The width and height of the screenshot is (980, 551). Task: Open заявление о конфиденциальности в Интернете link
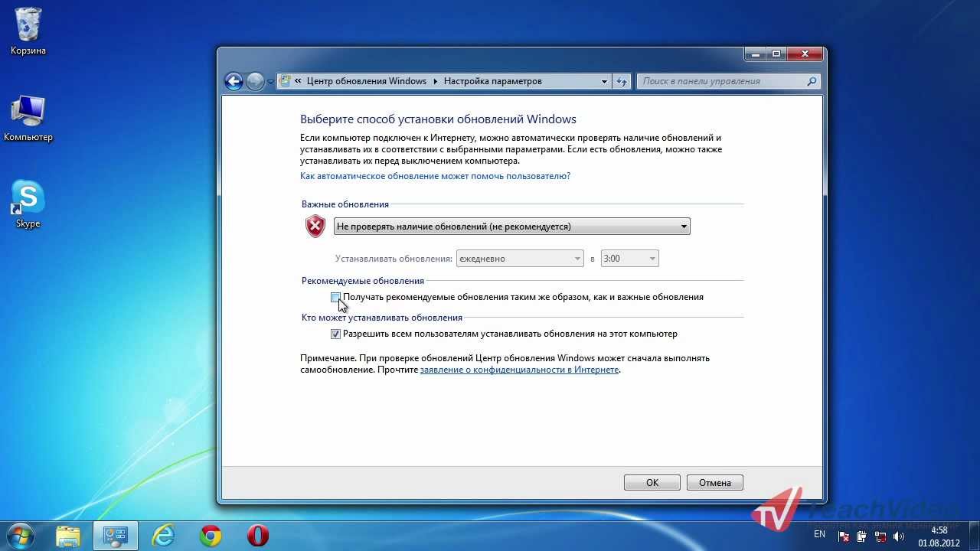[519, 370]
